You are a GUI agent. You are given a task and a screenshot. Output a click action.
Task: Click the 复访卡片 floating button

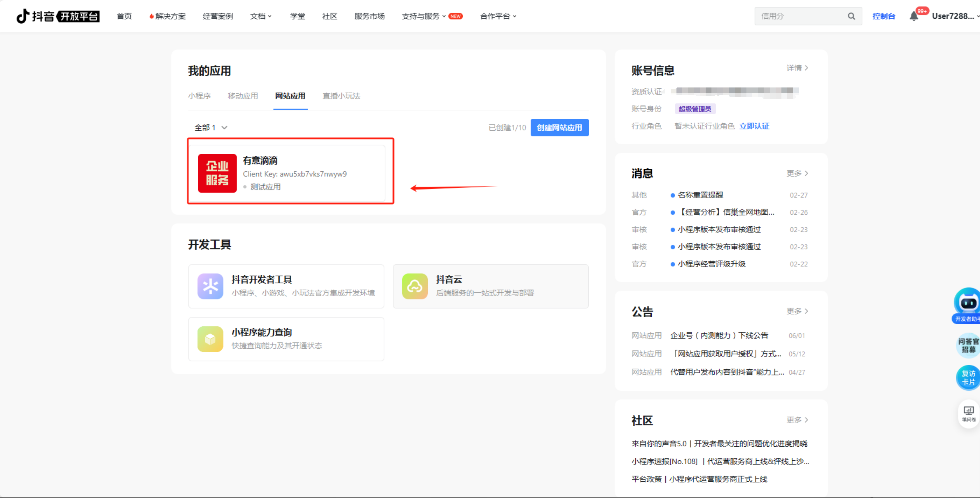pos(968,377)
